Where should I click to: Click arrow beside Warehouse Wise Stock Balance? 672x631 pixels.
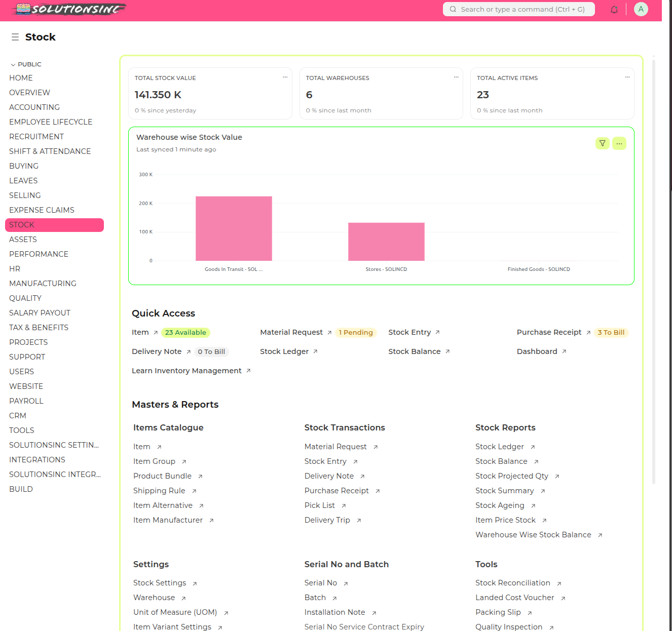pyautogui.click(x=600, y=535)
